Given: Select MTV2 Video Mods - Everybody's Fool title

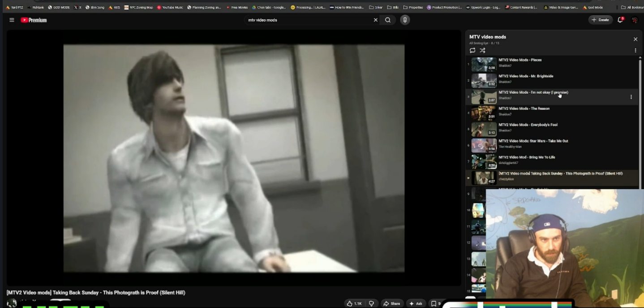Looking at the screenshot, I should click(x=528, y=125).
